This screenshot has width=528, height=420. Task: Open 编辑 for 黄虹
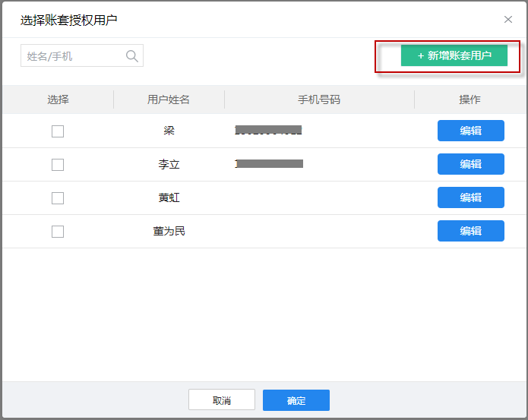[470, 197]
